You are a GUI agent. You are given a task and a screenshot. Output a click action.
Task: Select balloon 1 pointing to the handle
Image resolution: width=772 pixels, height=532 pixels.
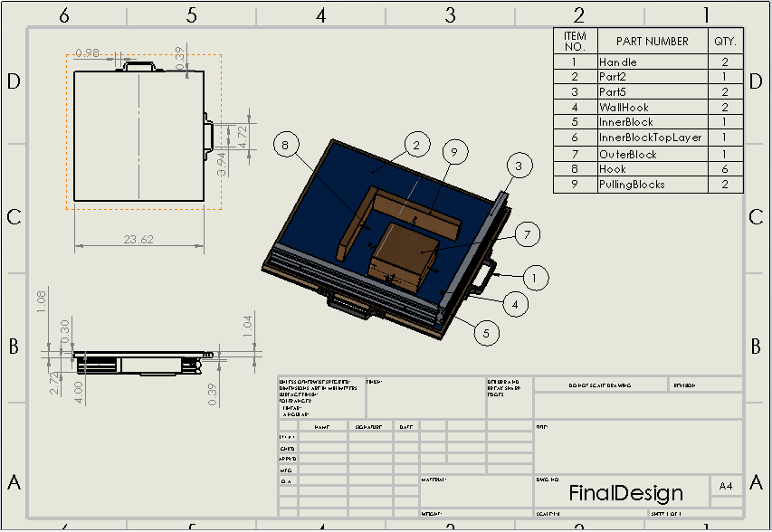click(535, 278)
